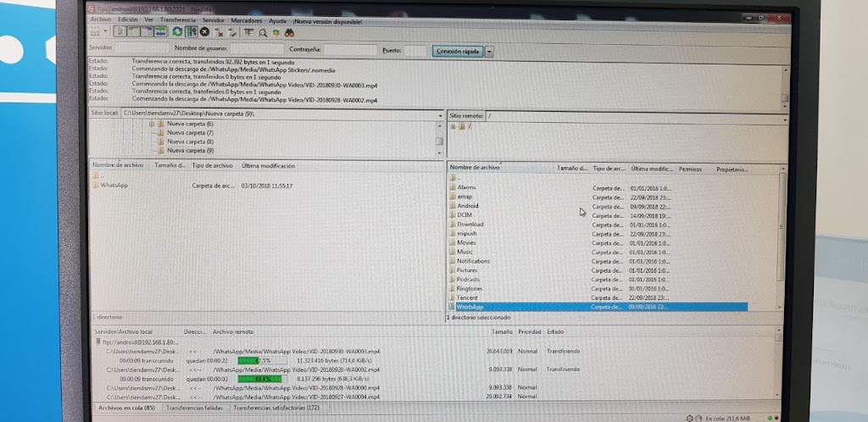
Task: Open the Site Manager icon
Action: pyautogui.click(x=94, y=32)
